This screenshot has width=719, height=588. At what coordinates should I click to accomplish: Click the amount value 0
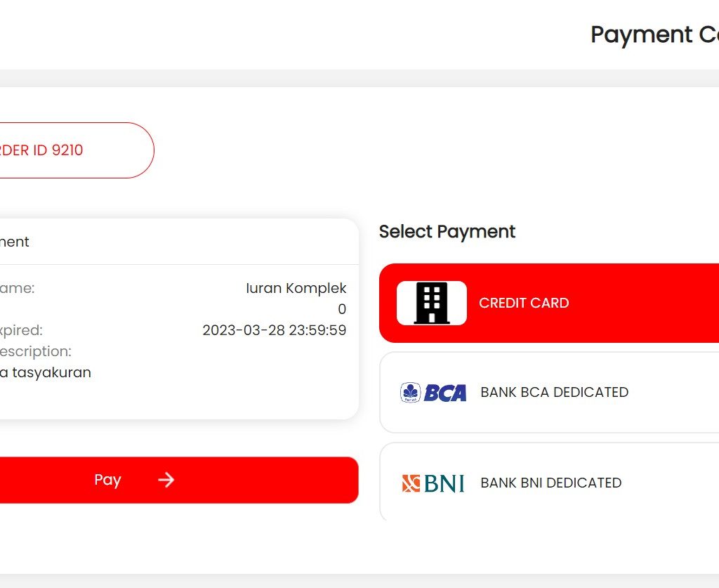pos(342,309)
